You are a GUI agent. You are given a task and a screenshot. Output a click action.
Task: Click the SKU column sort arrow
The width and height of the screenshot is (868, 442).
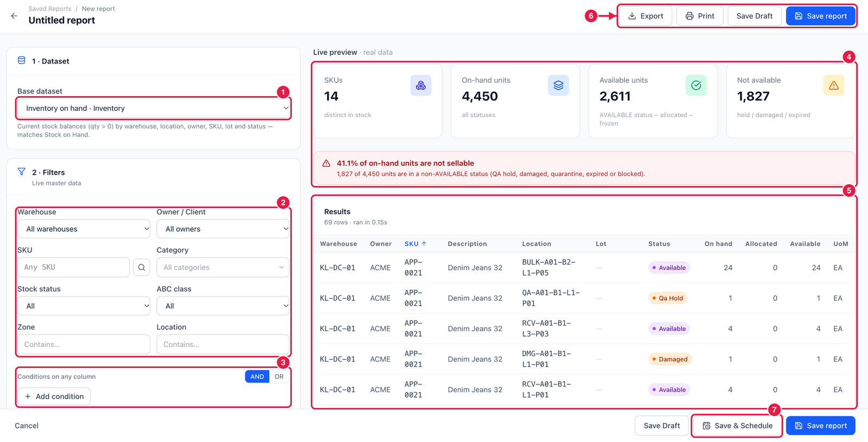(x=424, y=244)
